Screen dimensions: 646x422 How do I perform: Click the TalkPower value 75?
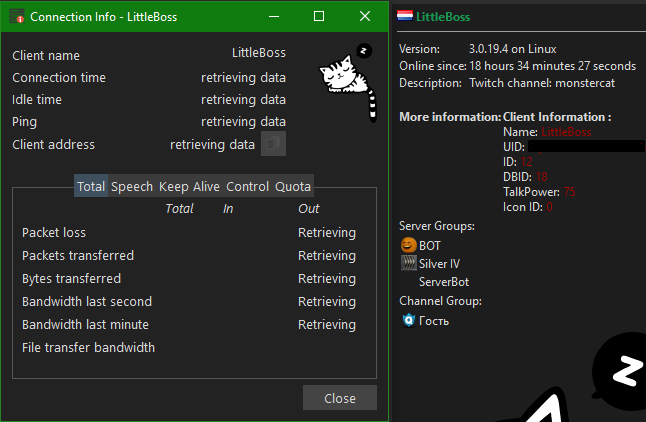(569, 192)
